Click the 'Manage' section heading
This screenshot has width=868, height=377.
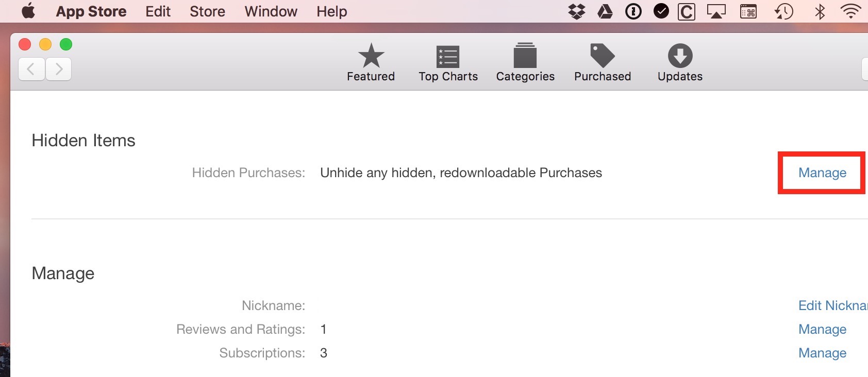(x=63, y=273)
